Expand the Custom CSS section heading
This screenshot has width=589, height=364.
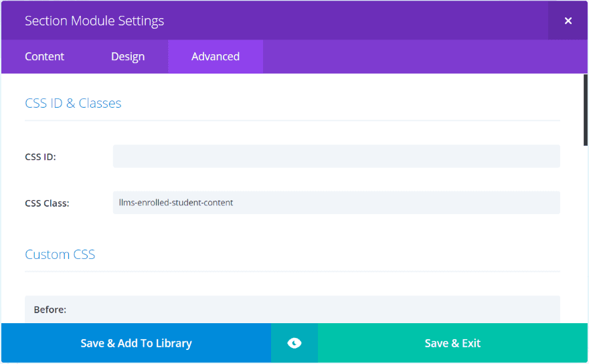coord(60,254)
